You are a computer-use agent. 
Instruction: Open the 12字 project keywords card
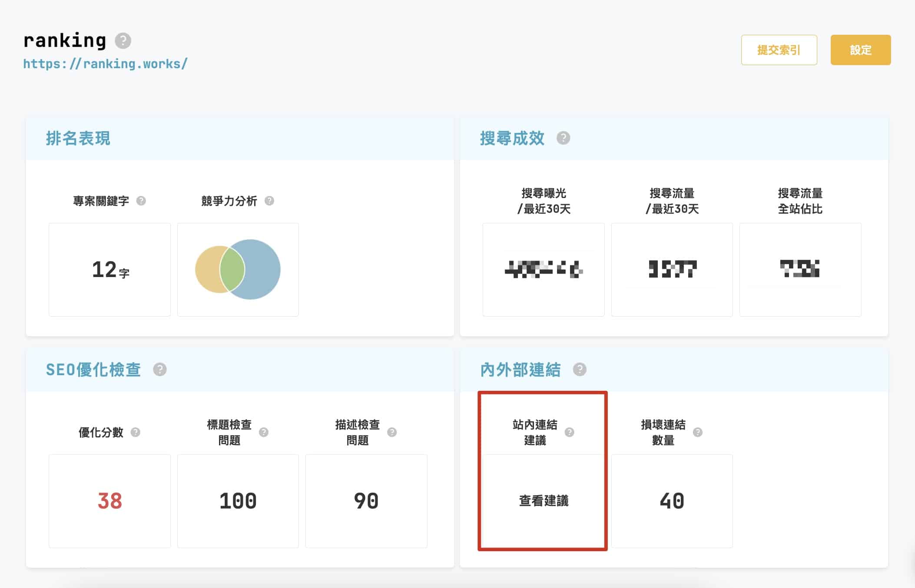109,269
